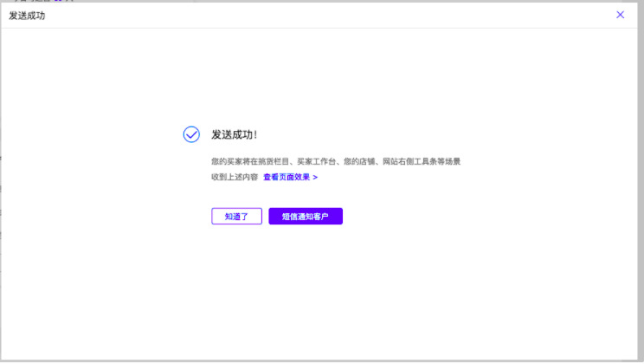Click the line starting with 您的买家将在挑货栏目
The image size is (644, 364).
pos(336,162)
